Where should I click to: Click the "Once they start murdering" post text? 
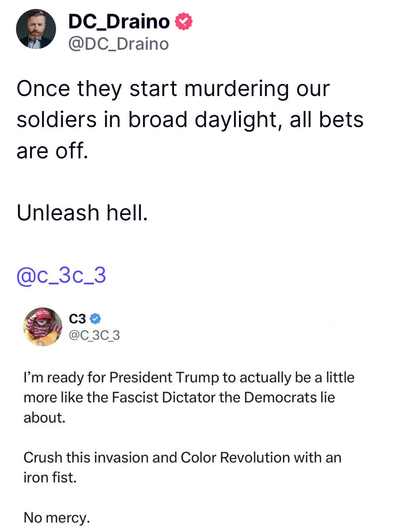pyautogui.click(x=173, y=89)
